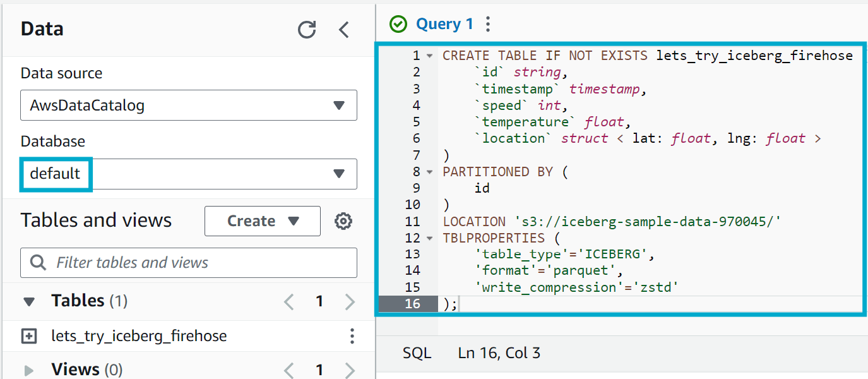
Task: Go to previous page of Views
Action: [289, 370]
